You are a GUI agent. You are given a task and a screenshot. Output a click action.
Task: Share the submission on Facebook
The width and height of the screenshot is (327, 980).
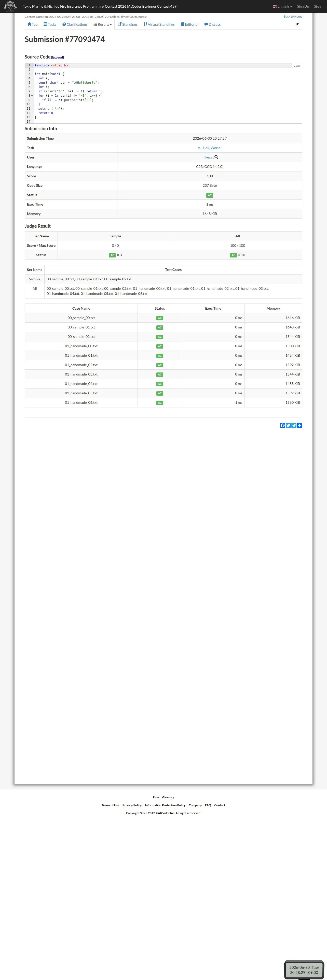point(282,425)
